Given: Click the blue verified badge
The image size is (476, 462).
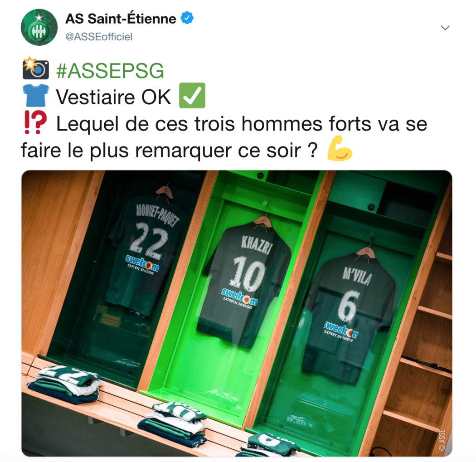Looking at the screenshot, I should (187, 18).
